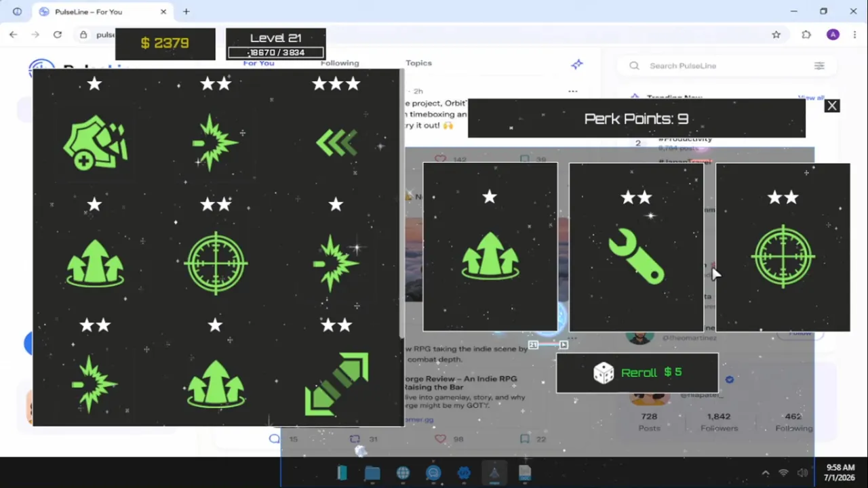Choose the two-star crosshair perk card

coord(783,247)
